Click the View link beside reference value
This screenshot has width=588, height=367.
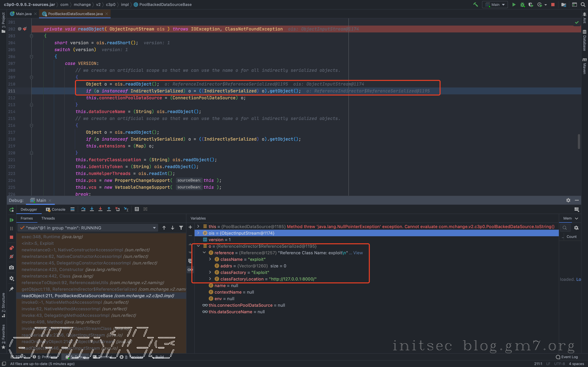click(x=358, y=253)
